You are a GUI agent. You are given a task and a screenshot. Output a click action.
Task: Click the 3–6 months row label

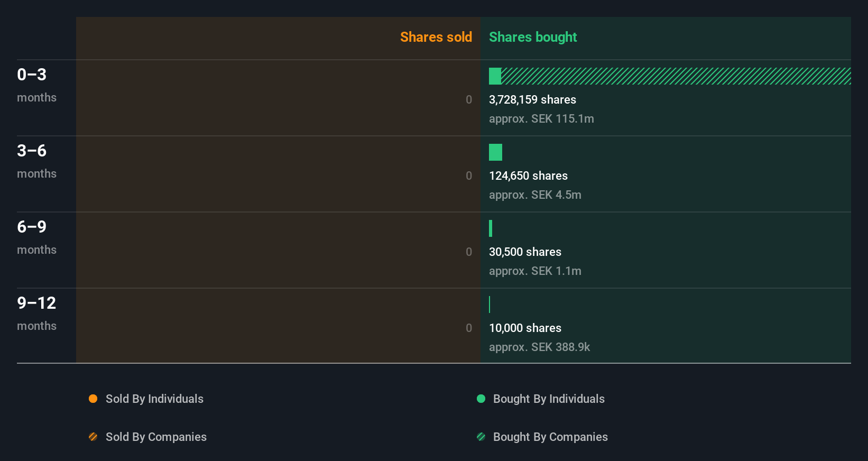36,161
